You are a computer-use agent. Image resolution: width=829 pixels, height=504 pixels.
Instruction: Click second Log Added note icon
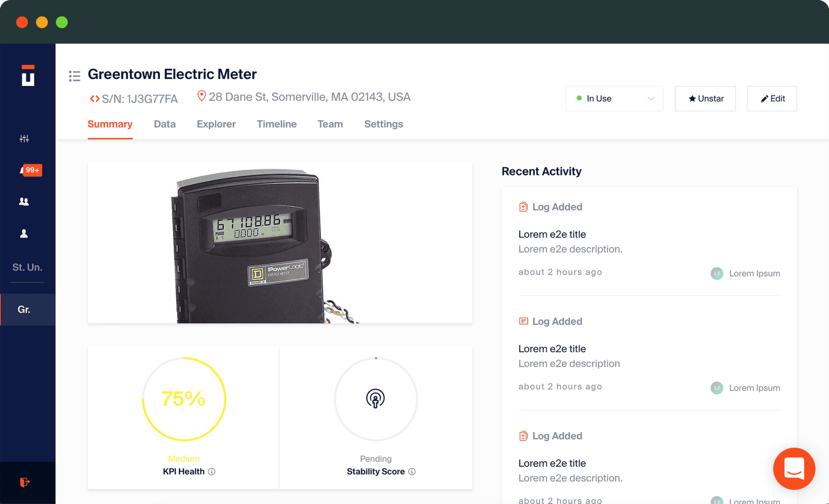point(524,321)
